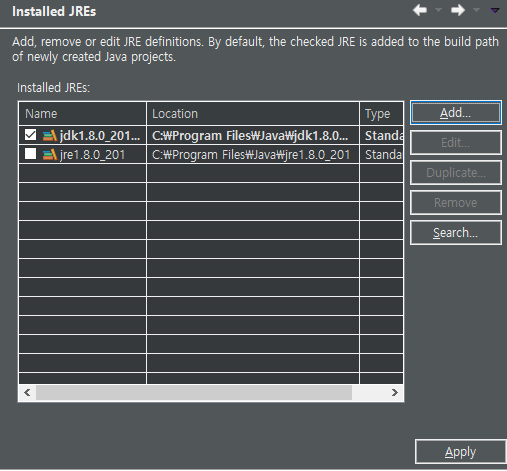
Task: Click the jdk1.8.0_201 library icon
Action: coord(50,136)
